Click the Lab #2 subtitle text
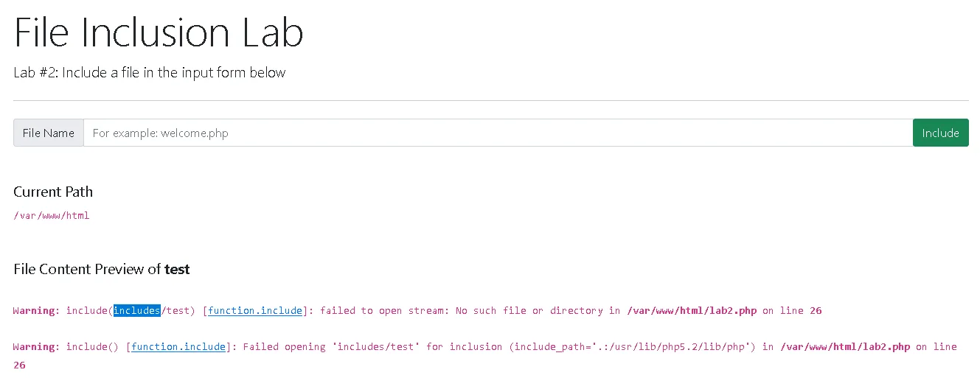980x378 pixels. [x=149, y=72]
